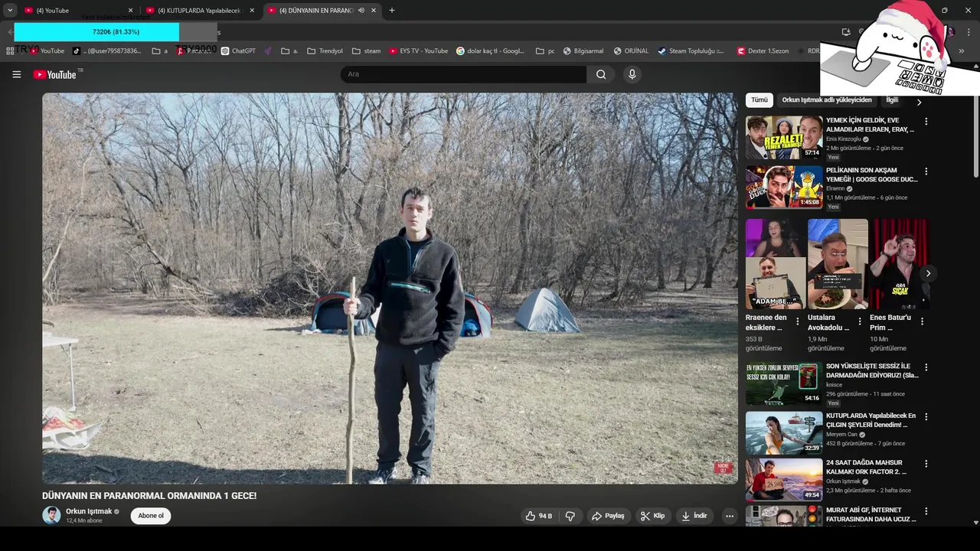This screenshot has width=980, height=551.
Task: Dislike the video with thumbs down
Action: tap(570, 516)
